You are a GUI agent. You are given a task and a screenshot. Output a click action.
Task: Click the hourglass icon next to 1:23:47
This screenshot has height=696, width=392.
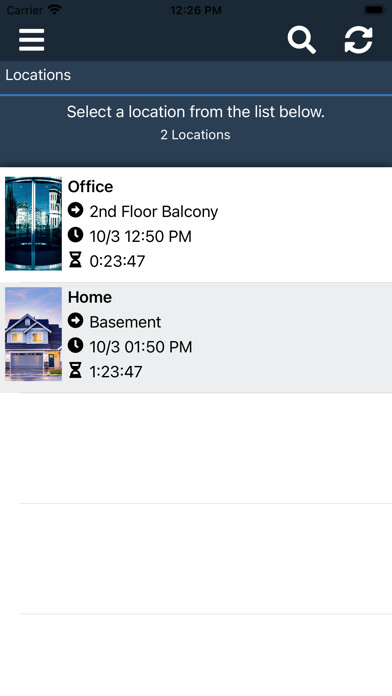point(75,370)
